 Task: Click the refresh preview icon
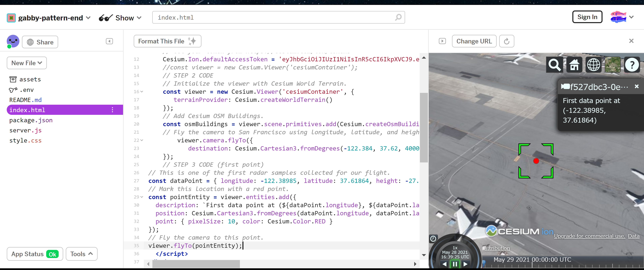(506, 41)
